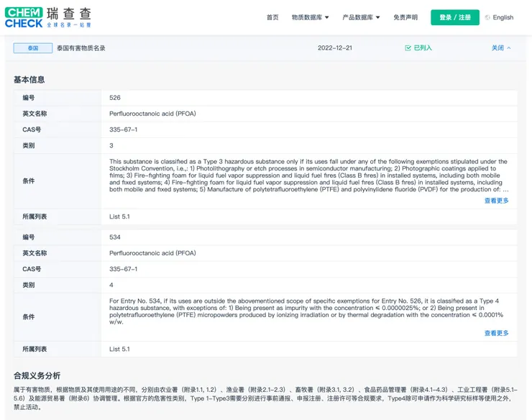The image size is (532, 420).
Task: Click the first CAS number 335-67-1
Action: pos(124,129)
